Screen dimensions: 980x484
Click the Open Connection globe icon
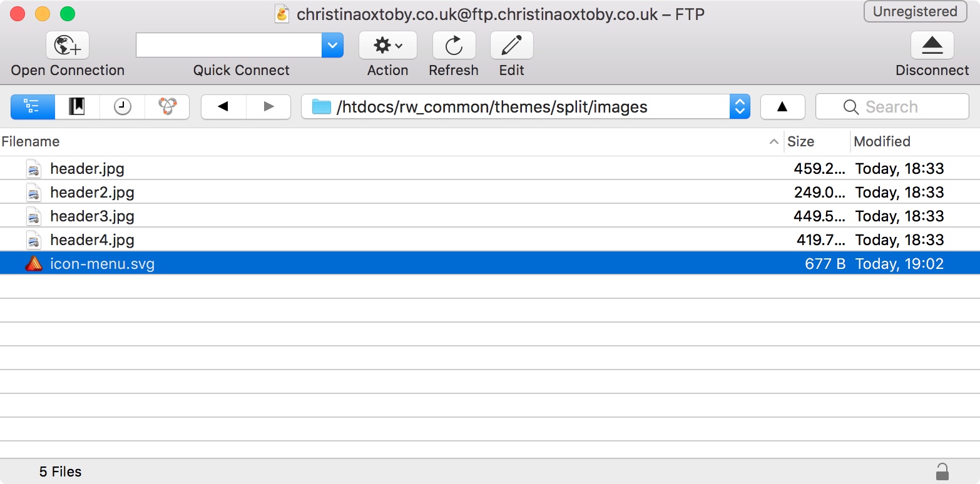(x=68, y=46)
